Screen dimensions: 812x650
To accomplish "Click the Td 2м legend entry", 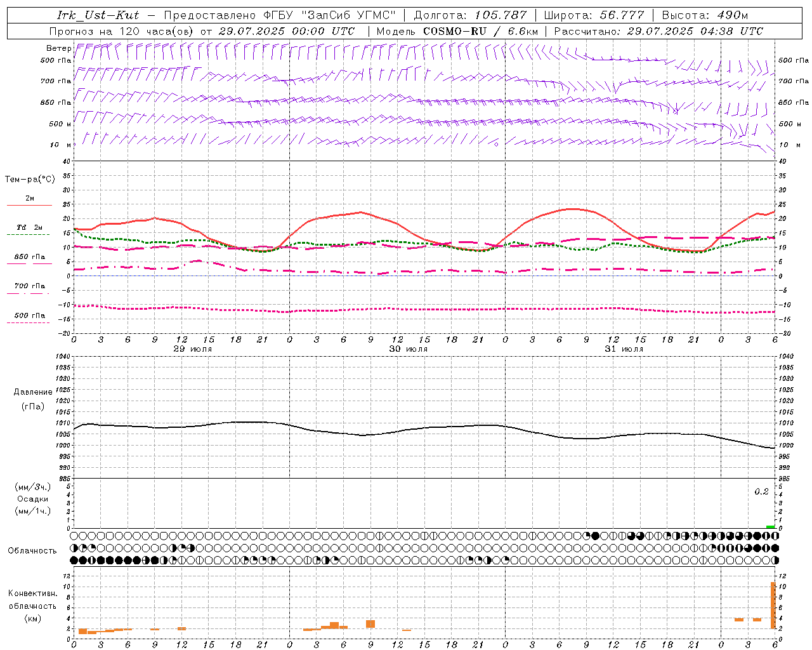I will [29, 227].
